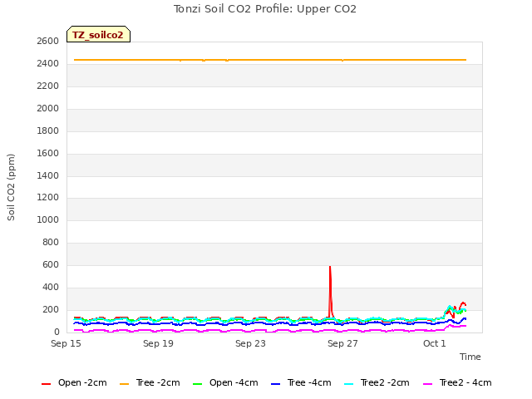Click the red spike peak near Sep 26

tap(330, 268)
